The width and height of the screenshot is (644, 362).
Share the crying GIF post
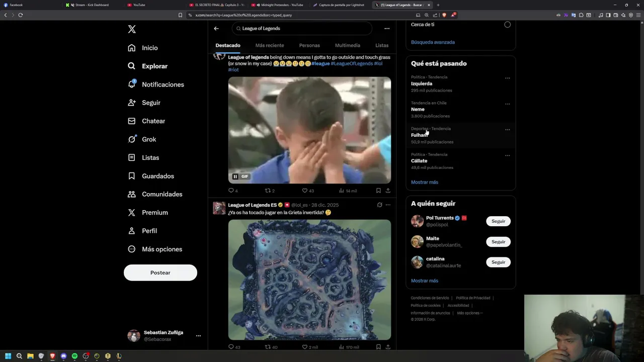pyautogui.click(x=388, y=191)
